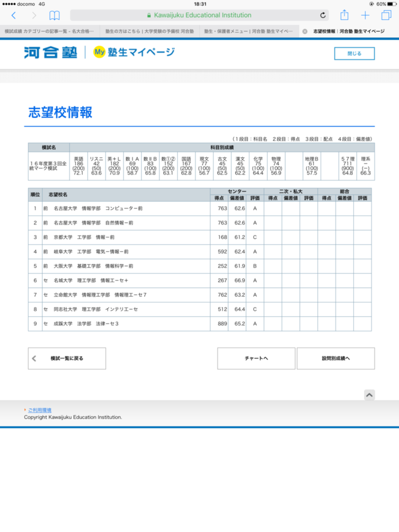Click the My 塾生マイページ logo
Screen dimensions: 399x532
pyautogui.click(x=134, y=52)
